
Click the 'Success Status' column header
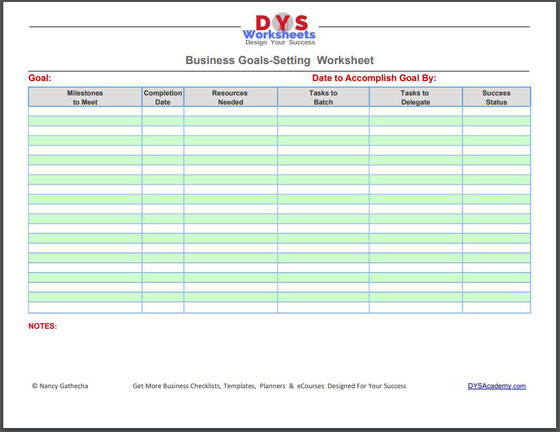[x=496, y=97]
